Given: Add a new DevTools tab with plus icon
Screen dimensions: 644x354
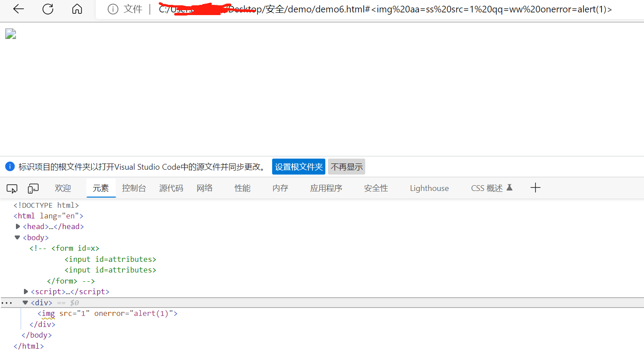Looking at the screenshot, I should [x=535, y=188].
